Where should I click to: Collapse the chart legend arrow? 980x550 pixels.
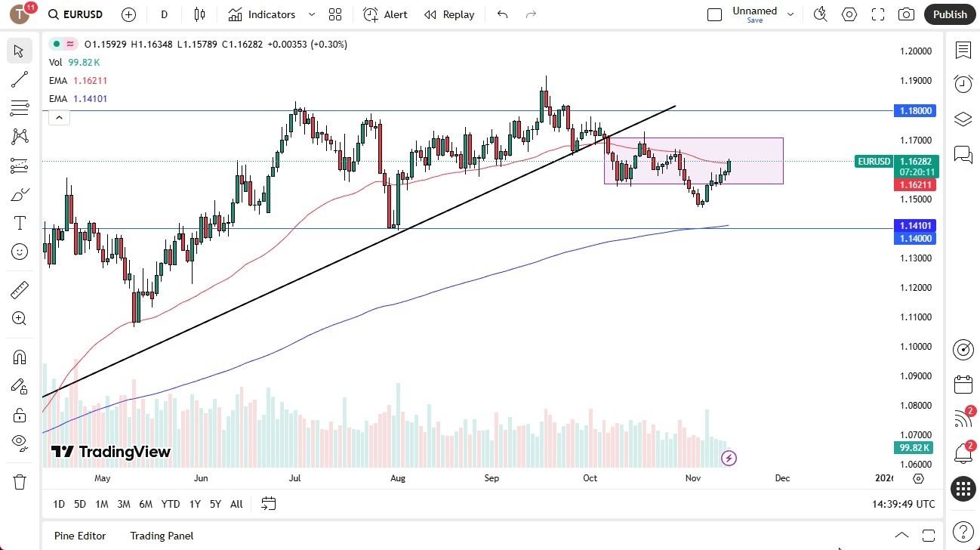59,117
